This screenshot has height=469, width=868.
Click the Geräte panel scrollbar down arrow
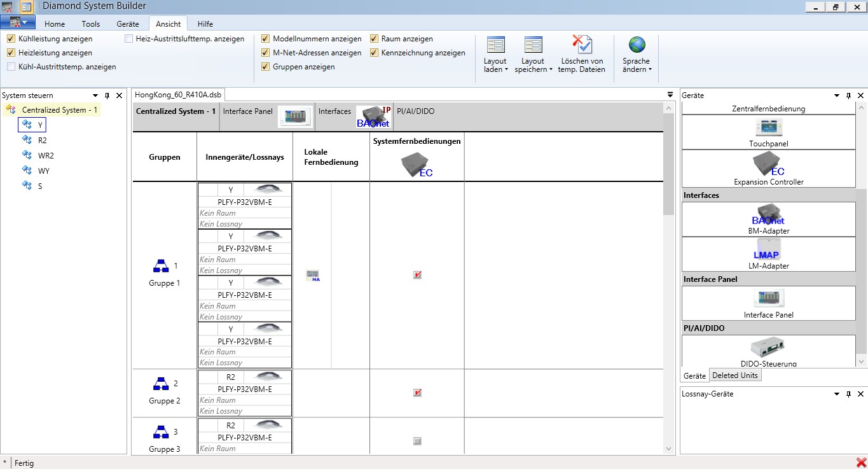pos(862,361)
